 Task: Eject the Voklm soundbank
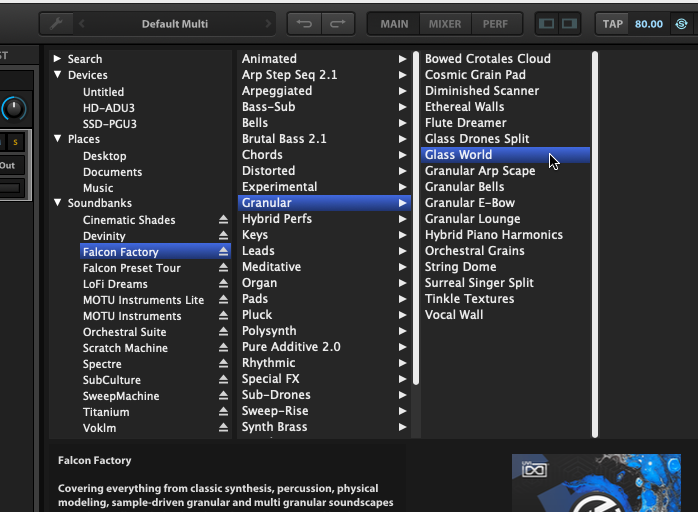coord(223,428)
